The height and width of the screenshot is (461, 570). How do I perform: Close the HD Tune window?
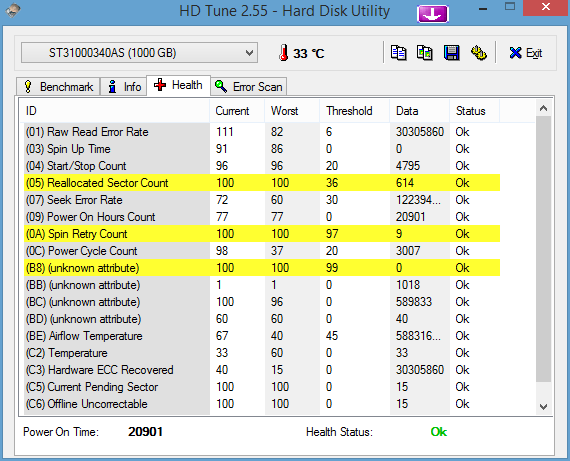click(546, 7)
